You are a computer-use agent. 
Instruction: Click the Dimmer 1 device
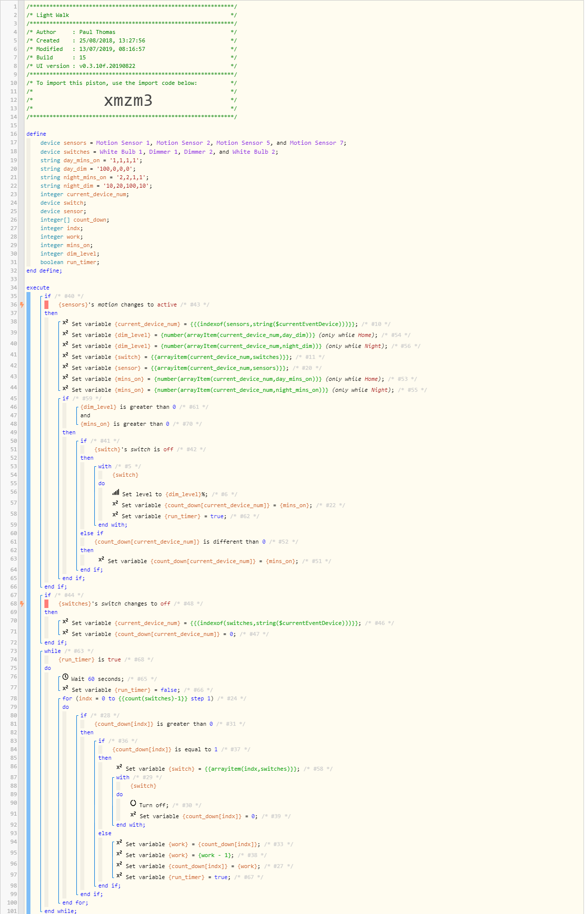pos(163,152)
